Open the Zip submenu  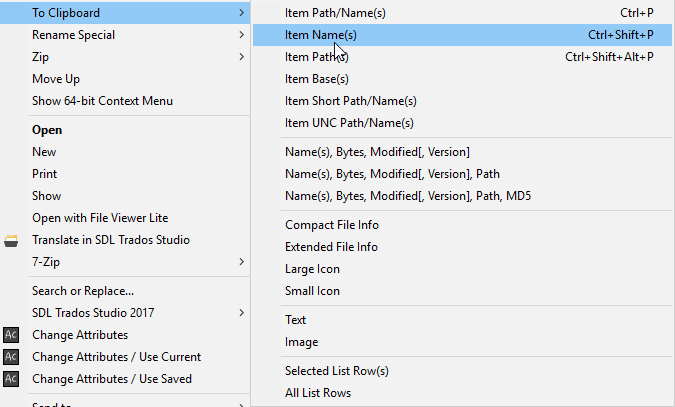click(x=242, y=57)
